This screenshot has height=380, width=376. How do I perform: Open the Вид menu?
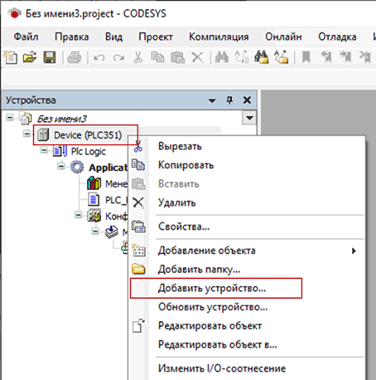click(114, 36)
